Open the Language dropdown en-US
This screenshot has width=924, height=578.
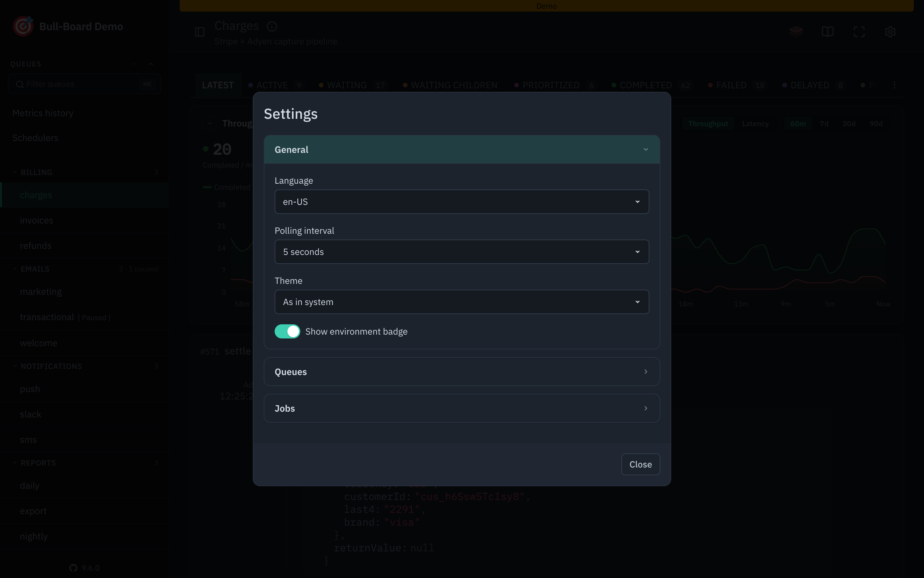[x=462, y=202]
